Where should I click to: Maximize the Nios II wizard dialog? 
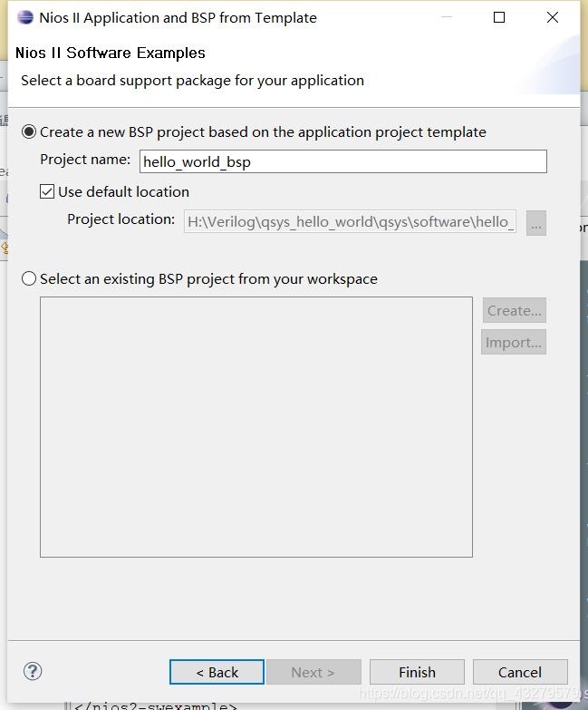(499, 17)
